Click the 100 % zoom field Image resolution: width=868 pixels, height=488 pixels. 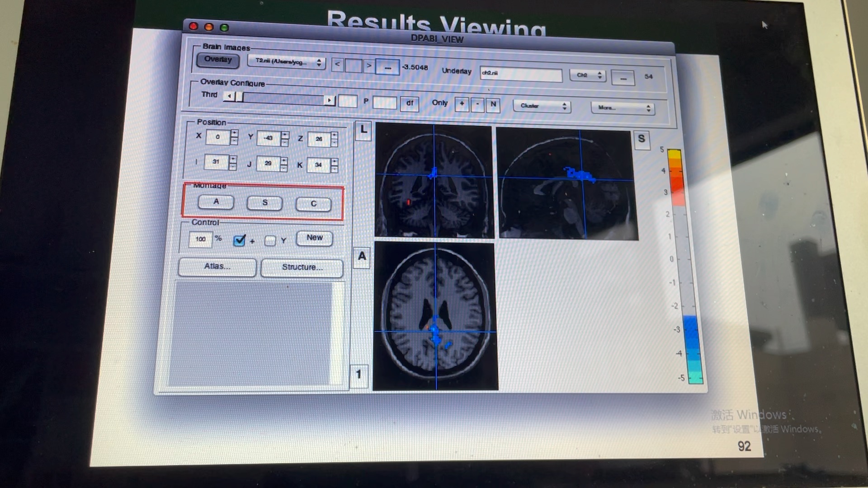[201, 239]
